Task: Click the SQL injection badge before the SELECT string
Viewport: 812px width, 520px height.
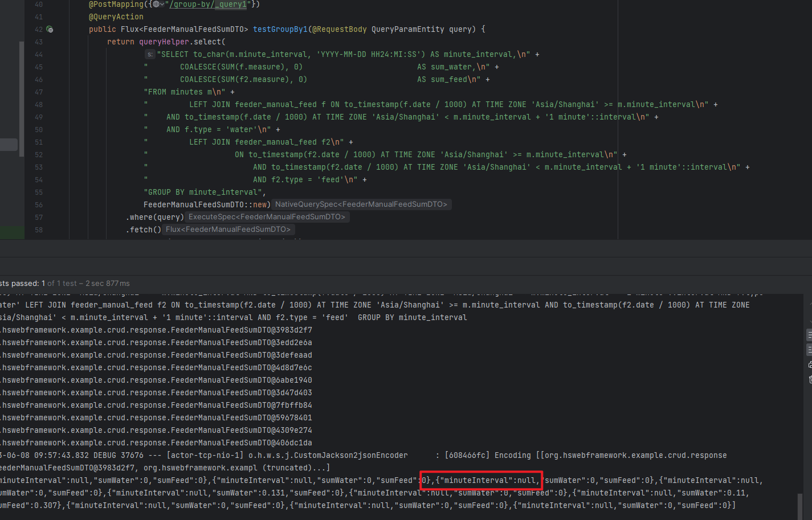Action: 149,54
